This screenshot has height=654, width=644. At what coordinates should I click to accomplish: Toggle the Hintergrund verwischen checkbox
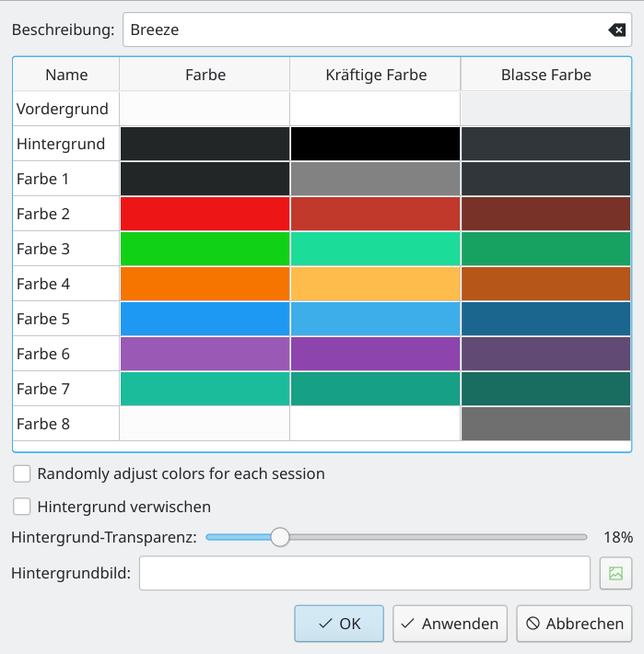pos(22,507)
